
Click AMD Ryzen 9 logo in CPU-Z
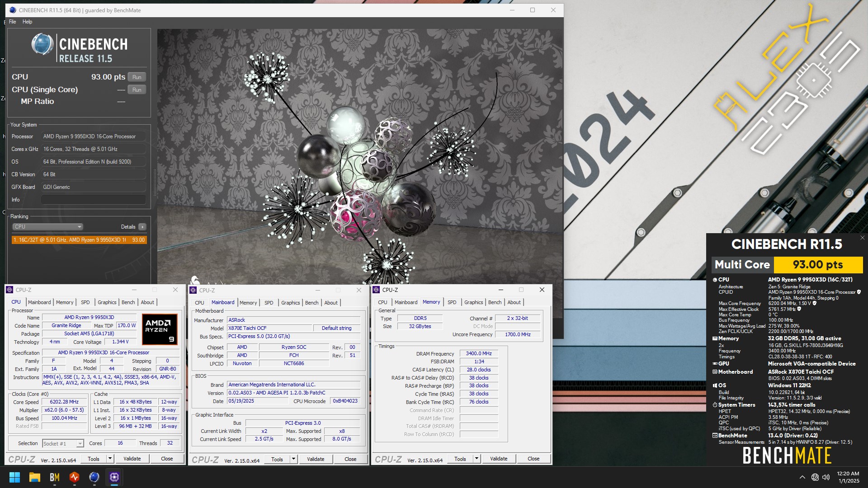[160, 329]
